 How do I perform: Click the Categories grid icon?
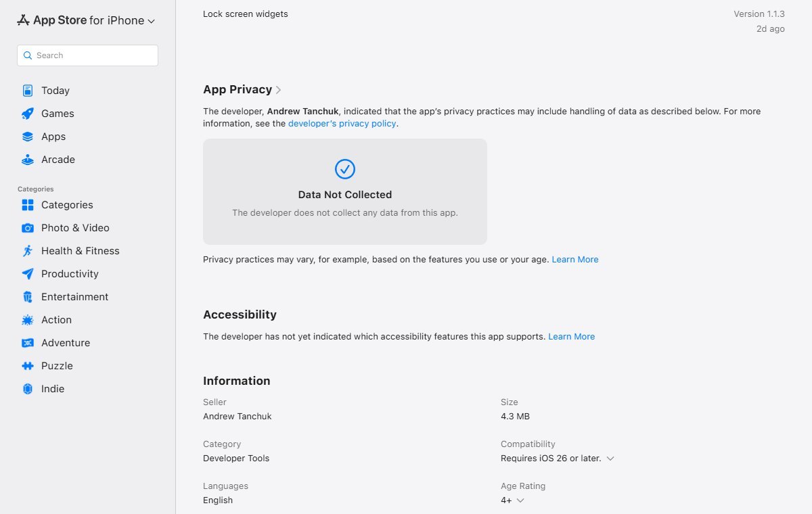(28, 205)
